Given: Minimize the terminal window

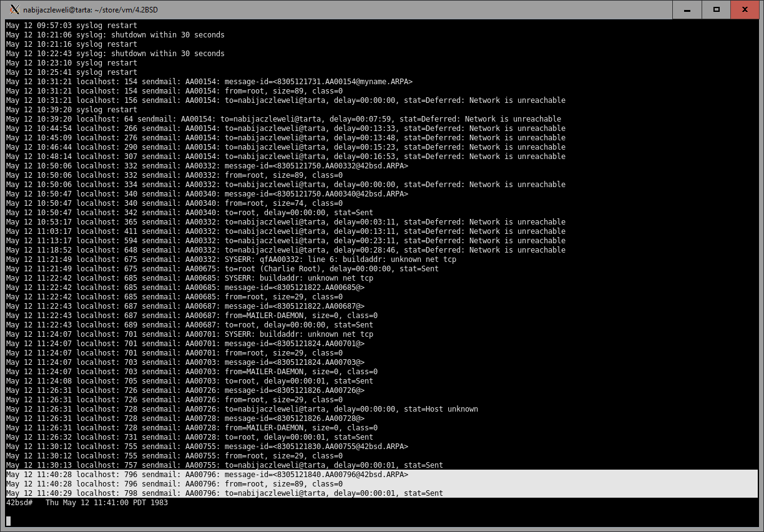Looking at the screenshot, I should (x=687, y=9).
